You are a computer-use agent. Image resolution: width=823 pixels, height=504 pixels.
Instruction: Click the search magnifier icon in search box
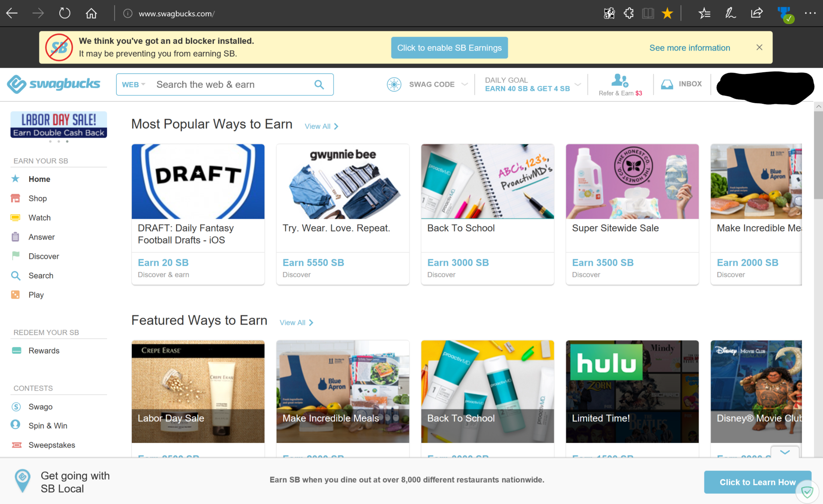click(x=319, y=84)
